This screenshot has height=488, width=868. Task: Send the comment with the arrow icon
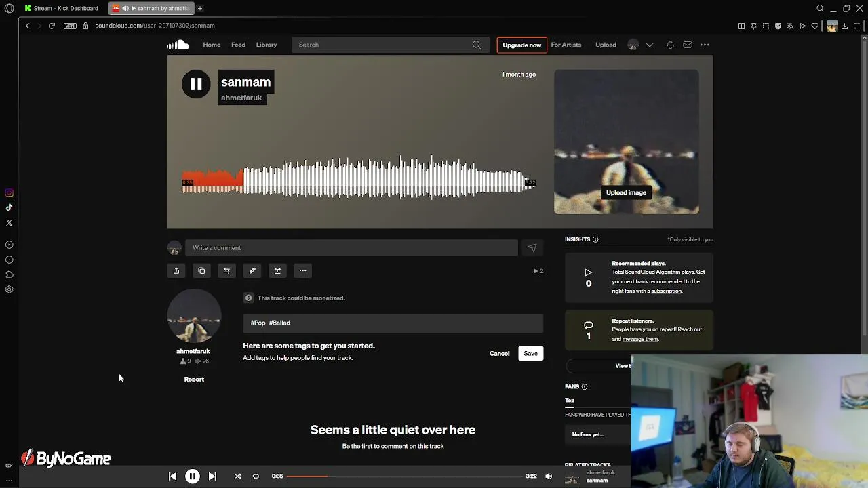point(532,248)
